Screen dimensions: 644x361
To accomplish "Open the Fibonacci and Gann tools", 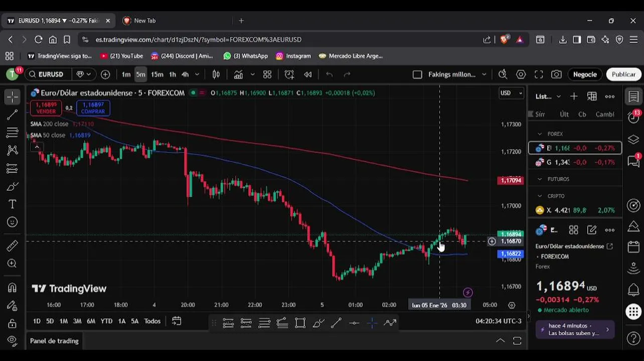I will (13, 133).
